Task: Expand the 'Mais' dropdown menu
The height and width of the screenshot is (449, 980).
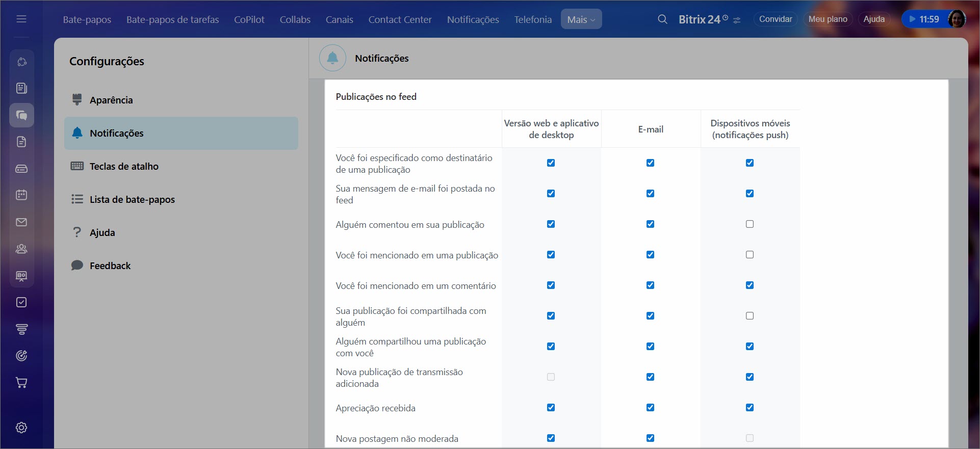Action: 581,19
